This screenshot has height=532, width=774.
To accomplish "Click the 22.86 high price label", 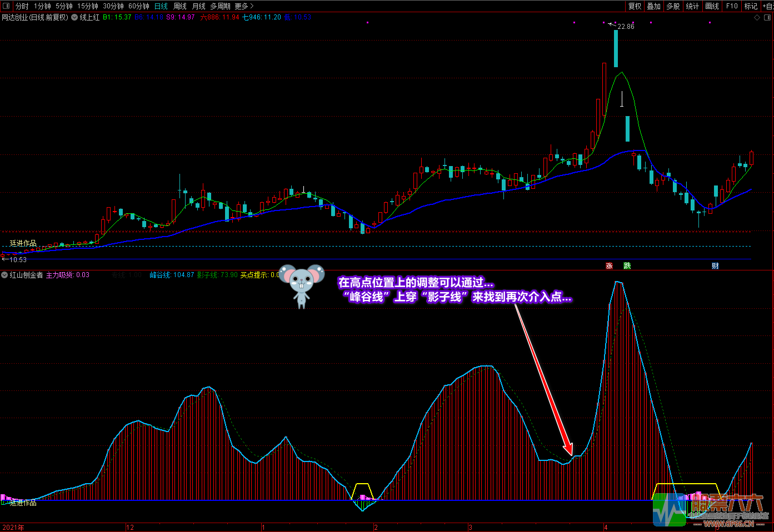I will pos(626,26).
